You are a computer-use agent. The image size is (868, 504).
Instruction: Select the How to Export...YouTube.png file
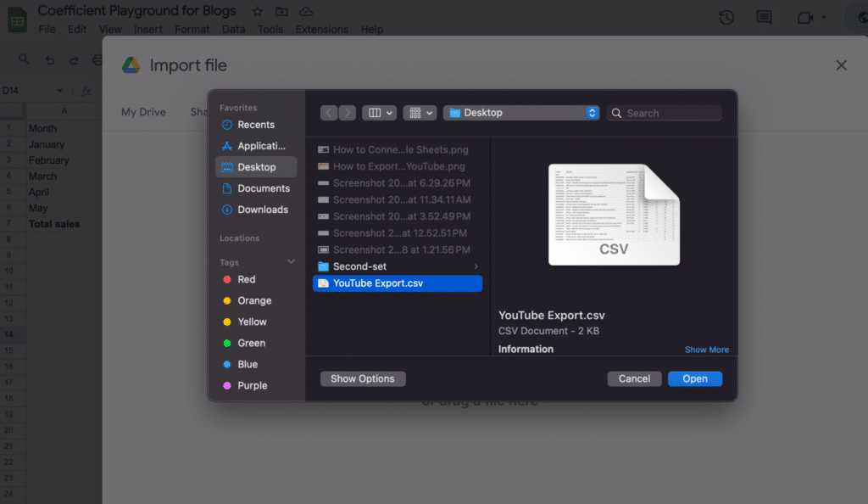point(398,166)
